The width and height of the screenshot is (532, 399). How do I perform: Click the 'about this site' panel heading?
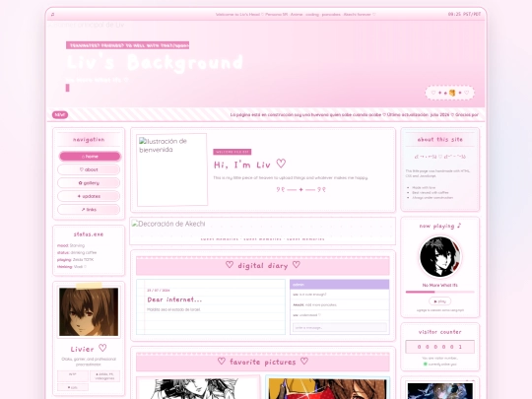(x=440, y=139)
